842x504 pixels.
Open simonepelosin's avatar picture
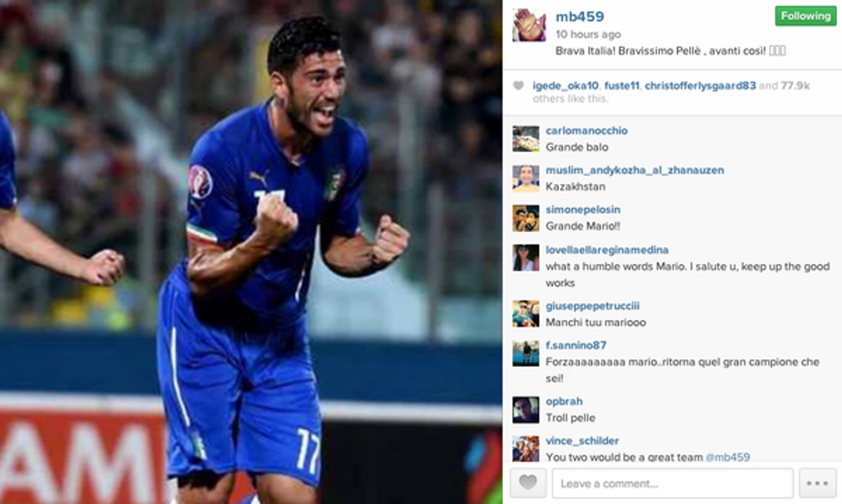coord(525,218)
